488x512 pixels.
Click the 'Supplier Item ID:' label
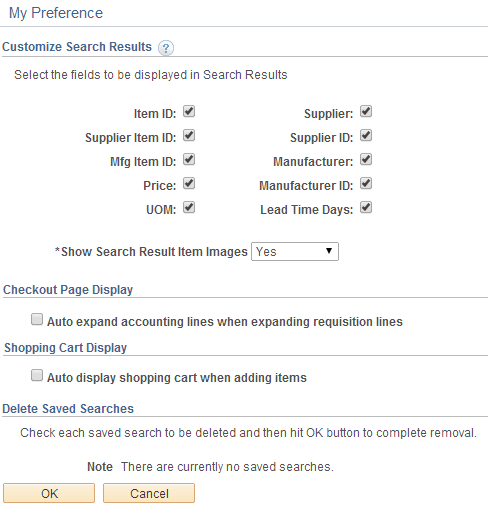(131, 138)
